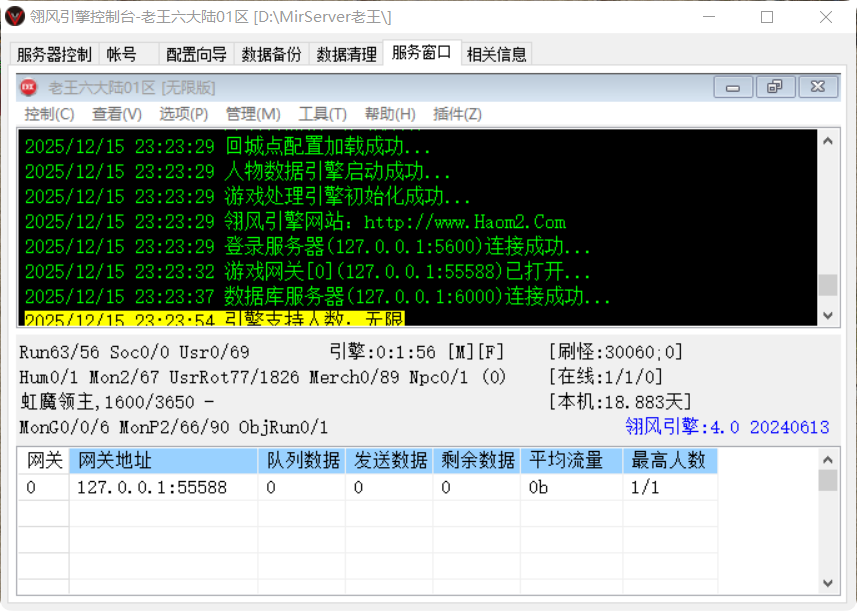Open the 数据备份 tab
The width and height of the screenshot is (857, 611).
(x=269, y=54)
